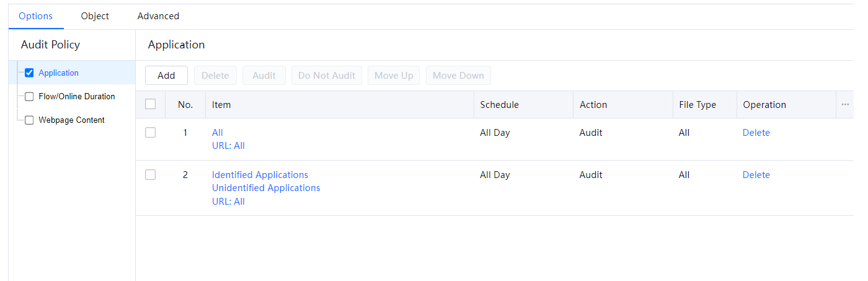Click Delete link for row 2
Screen dimensions: 868x281
[756, 175]
